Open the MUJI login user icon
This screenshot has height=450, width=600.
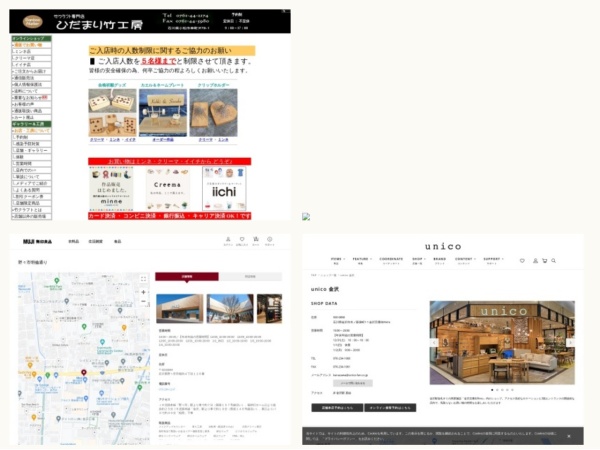[228, 240]
